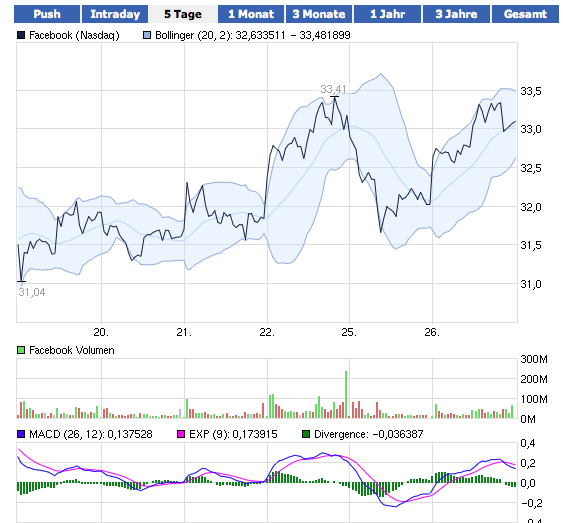Click the Facebook Volumen label
Image resolution: width=568 pixels, height=523 pixels.
point(72,350)
